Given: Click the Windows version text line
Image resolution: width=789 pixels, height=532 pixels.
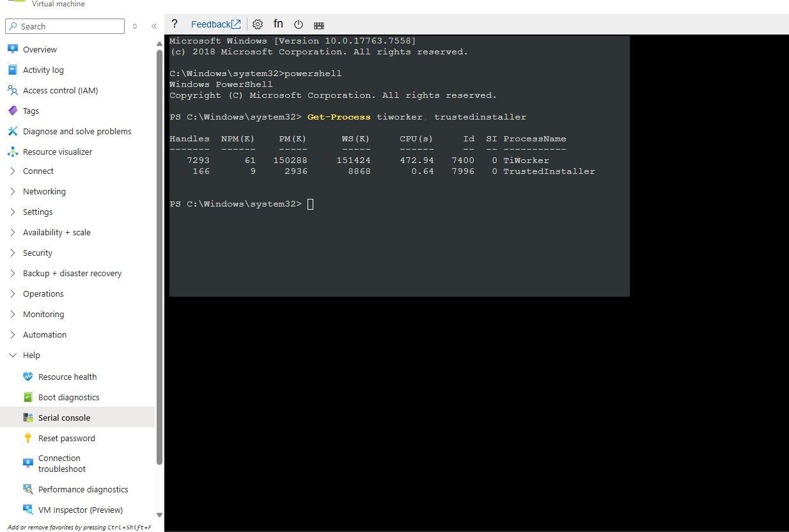Looking at the screenshot, I should 292,41.
